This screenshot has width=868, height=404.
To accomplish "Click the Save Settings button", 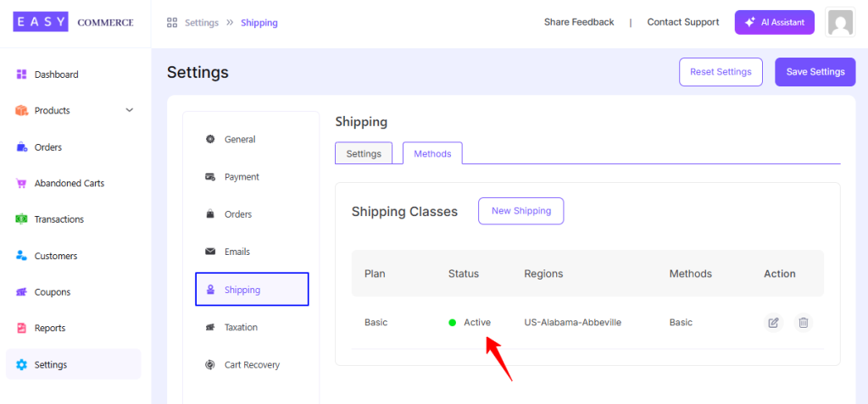I will click(815, 72).
